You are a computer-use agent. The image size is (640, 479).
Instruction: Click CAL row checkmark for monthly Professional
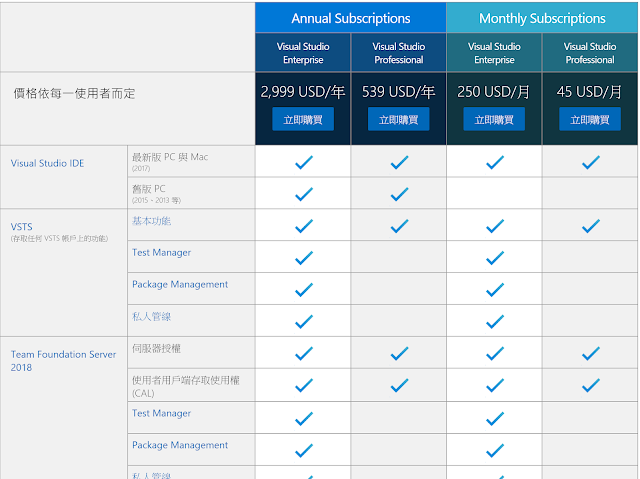591,386
